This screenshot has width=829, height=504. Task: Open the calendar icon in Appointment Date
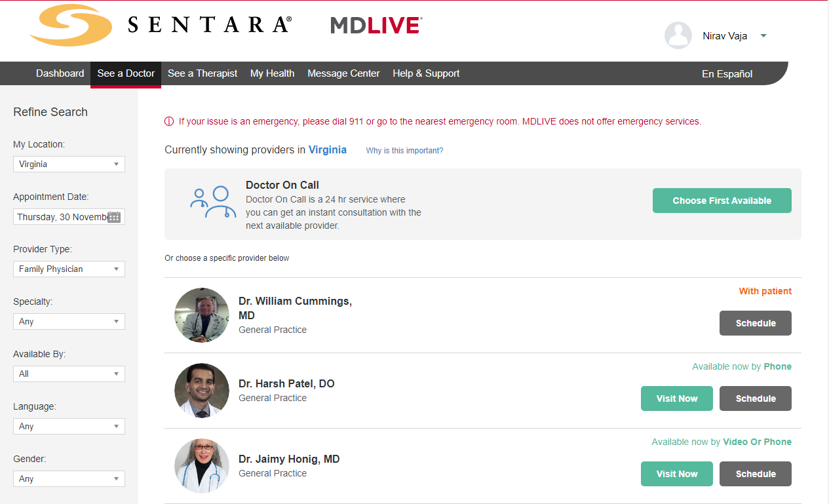click(114, 217)
